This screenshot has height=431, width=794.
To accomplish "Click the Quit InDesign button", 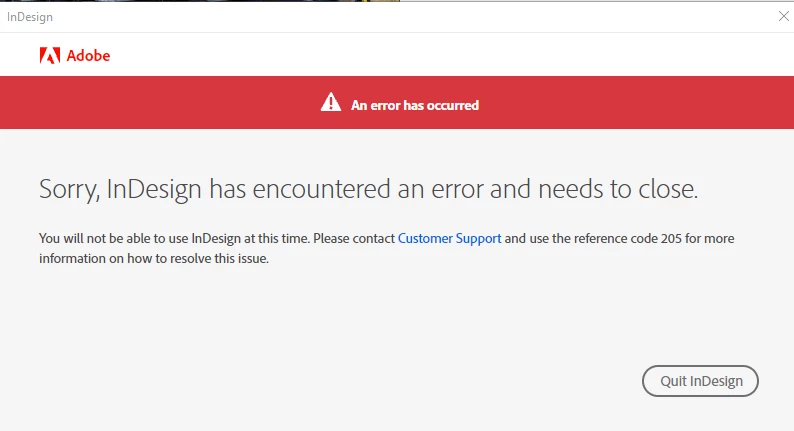I will coord(700,381).
